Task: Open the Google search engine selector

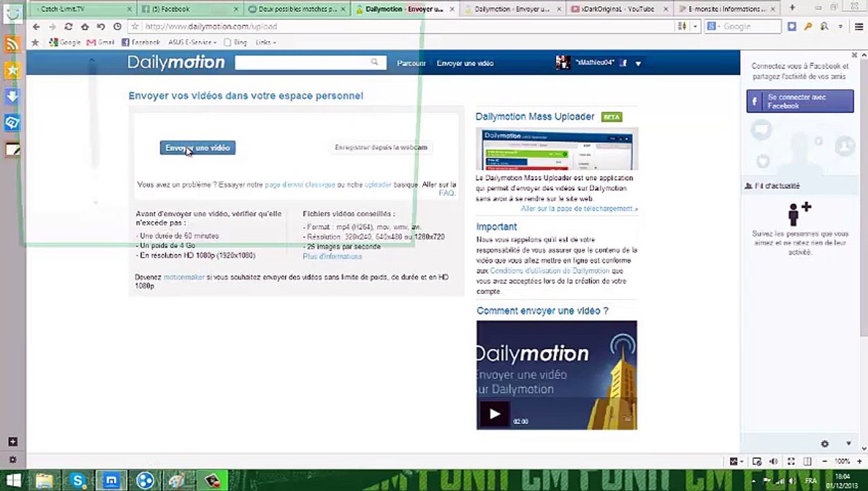Action: tap(714, 27)
